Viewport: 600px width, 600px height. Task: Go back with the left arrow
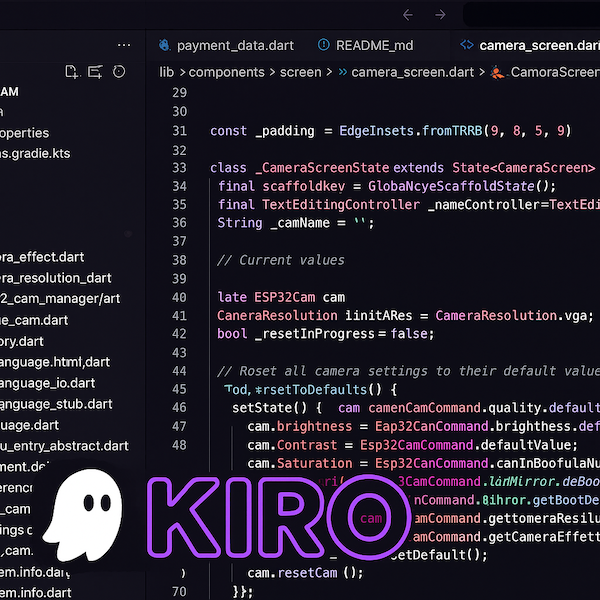coord(407,15)
